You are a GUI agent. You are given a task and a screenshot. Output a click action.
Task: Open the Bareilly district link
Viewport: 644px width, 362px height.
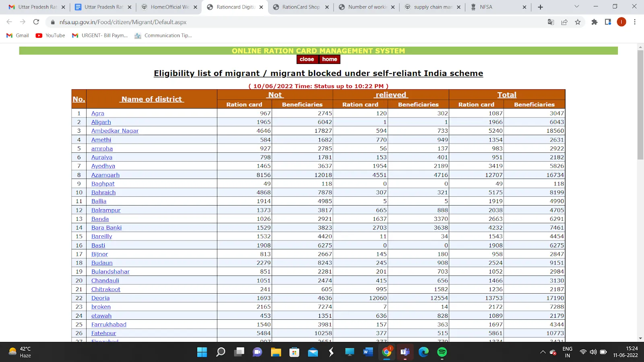tap(101, 236)
